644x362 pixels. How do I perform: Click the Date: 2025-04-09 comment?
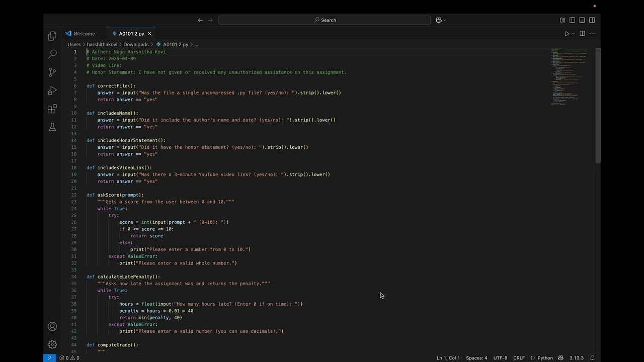pyautogui.click(x=111, y=59)
